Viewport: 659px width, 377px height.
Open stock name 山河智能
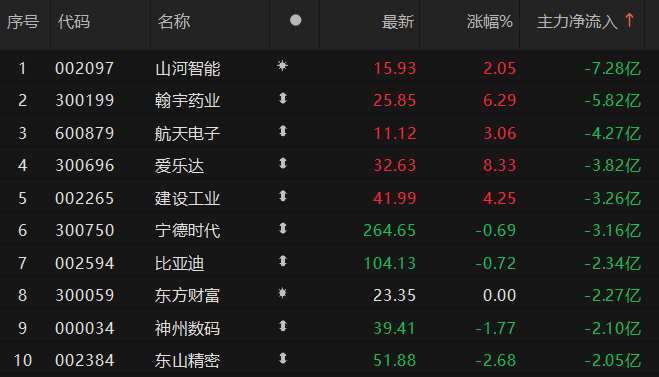pyautogui.click(x=187, y=69)
